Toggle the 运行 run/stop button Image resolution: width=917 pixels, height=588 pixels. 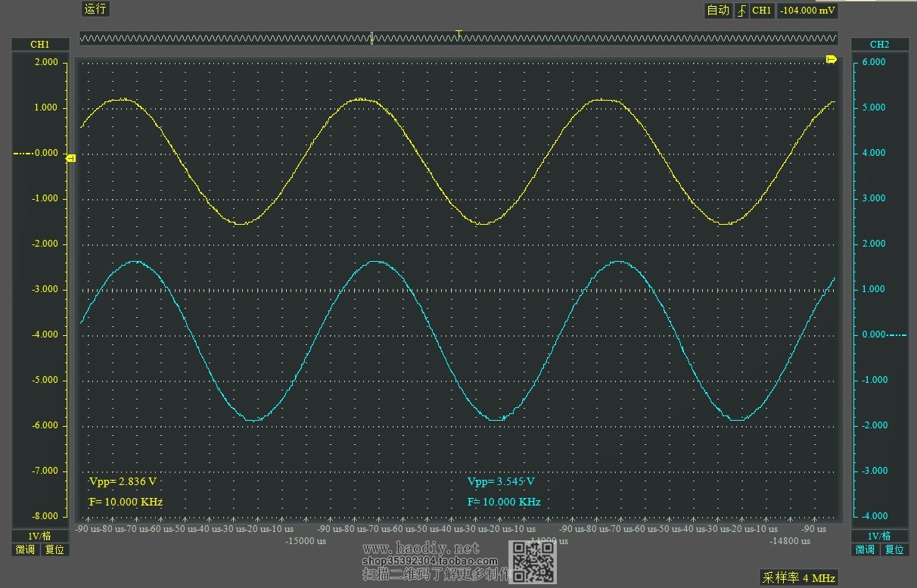click(95, 9)
